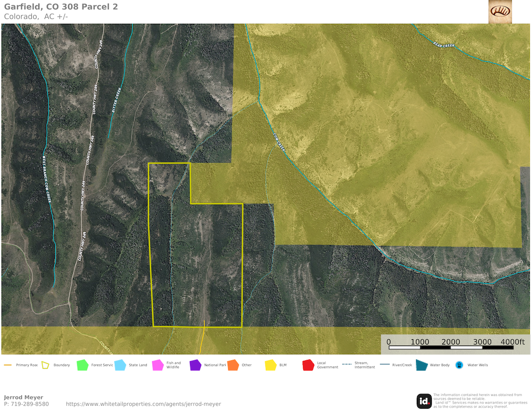Image resolution: width=532 pixels, height=411 pixels.
Task: Click the Garfield, CO 308 Parcel 2 title
Action: [61, 7]
